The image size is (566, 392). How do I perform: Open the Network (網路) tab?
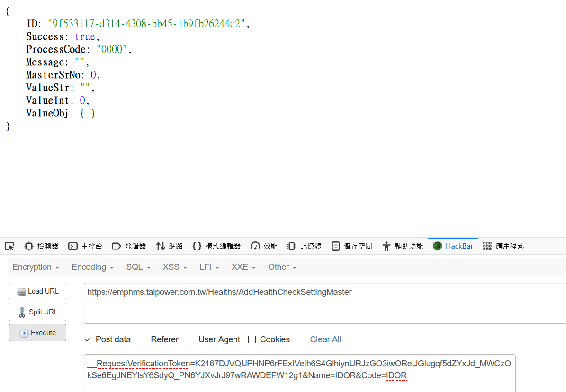pos(169,246)
